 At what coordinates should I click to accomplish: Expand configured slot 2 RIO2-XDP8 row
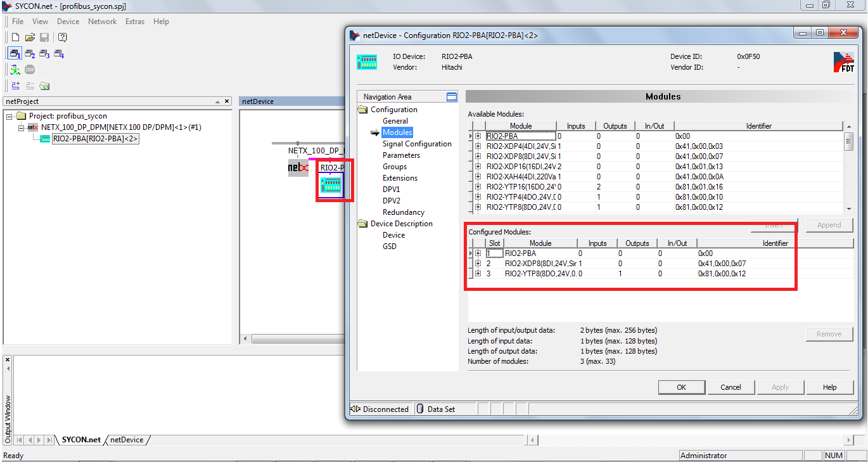(x=478, y=264)
